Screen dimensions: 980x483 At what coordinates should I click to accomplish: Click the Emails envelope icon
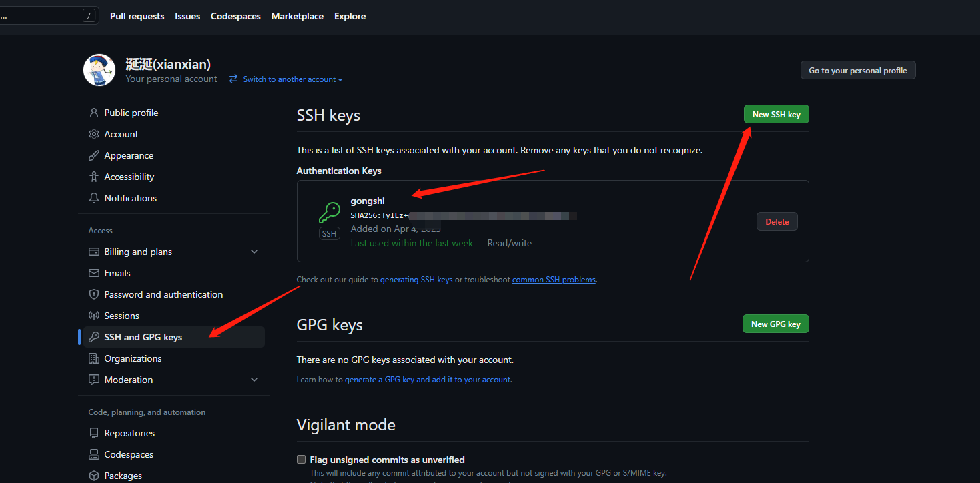click(x=94, y=273)
